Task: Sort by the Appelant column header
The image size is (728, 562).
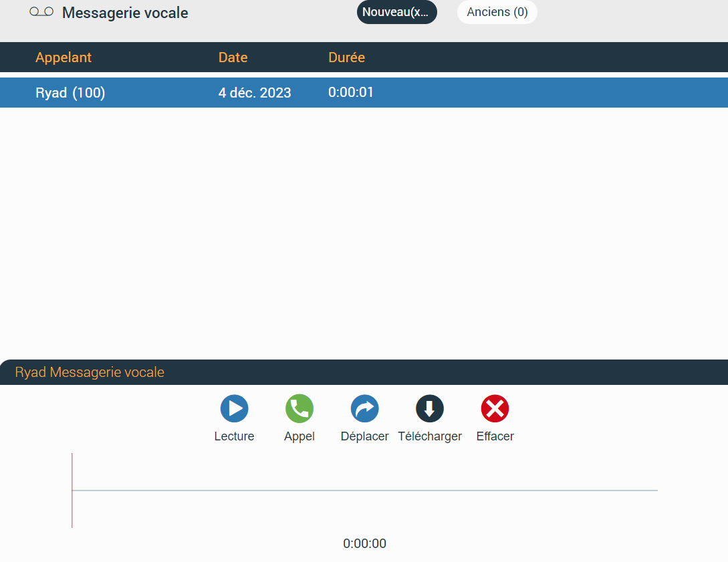Action: pyautogui.click(x=64, y=57)
